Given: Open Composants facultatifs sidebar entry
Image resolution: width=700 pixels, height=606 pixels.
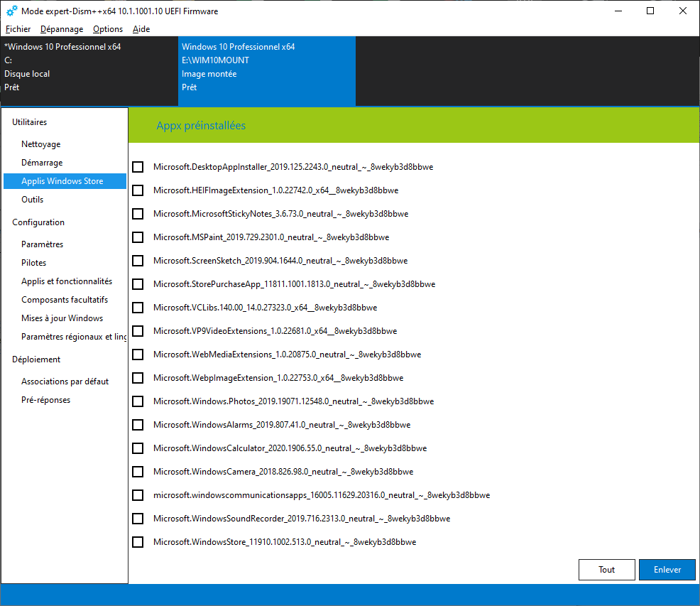Looking at the screenshot, I should point(65,300).
